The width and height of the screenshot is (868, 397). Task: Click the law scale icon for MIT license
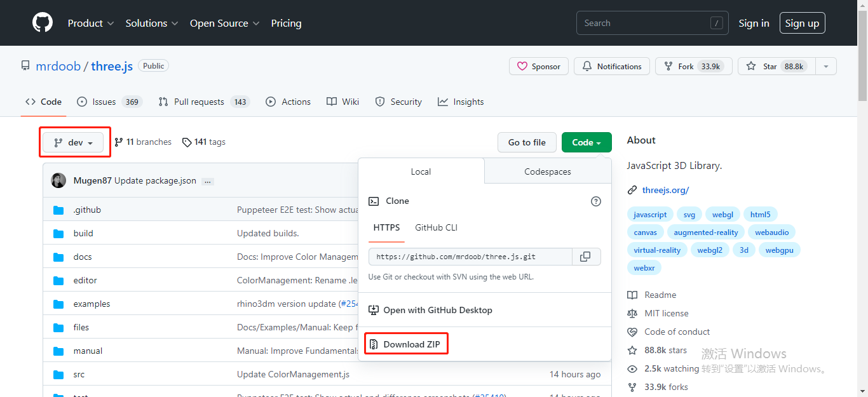[632, 313]
